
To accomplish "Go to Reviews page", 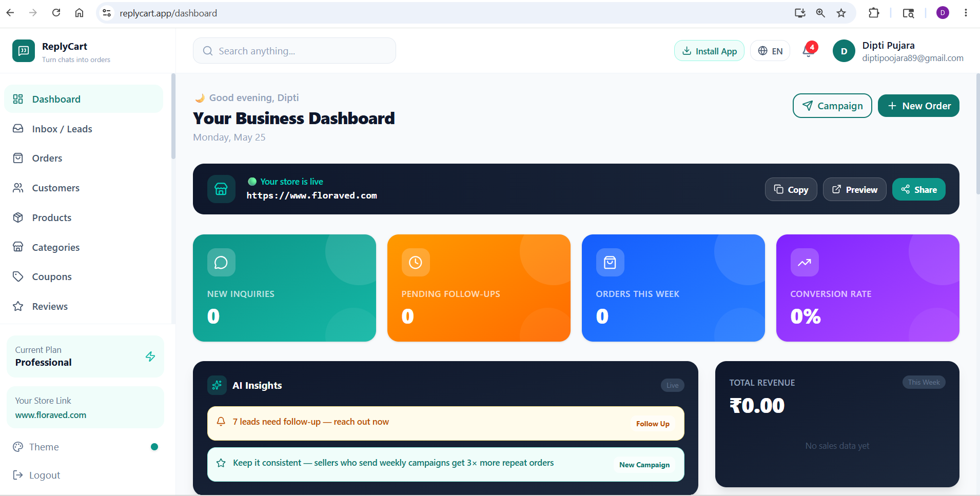I will pyautogui.click(x=84, y=306).
